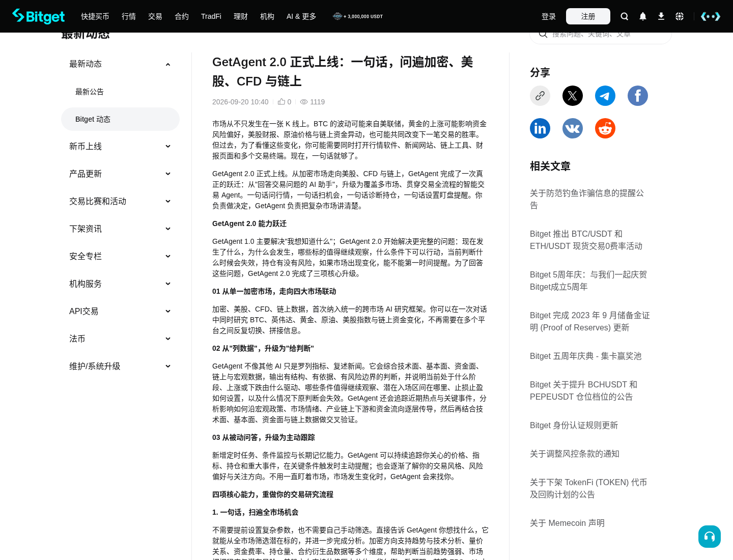Open the TradFi nav menu

(211, 16)
